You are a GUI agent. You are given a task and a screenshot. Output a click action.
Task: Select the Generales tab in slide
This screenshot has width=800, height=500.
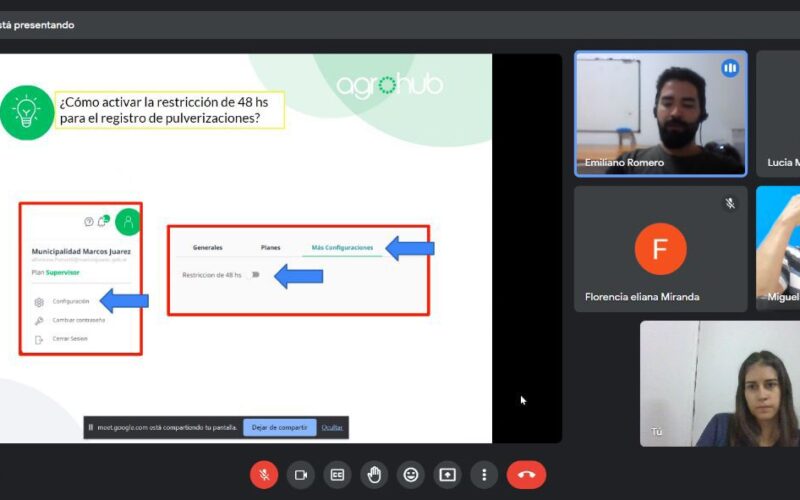pos(208,247)
